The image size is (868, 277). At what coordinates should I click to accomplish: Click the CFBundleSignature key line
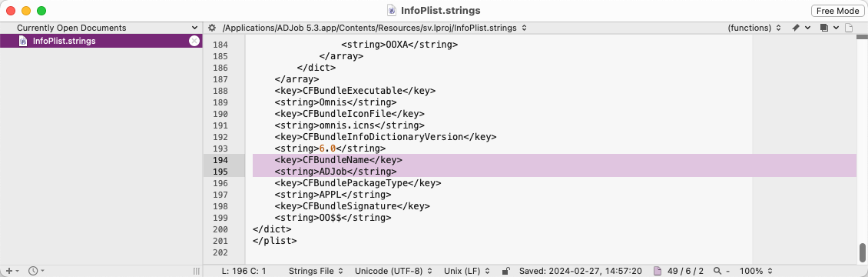coord(352,207)
